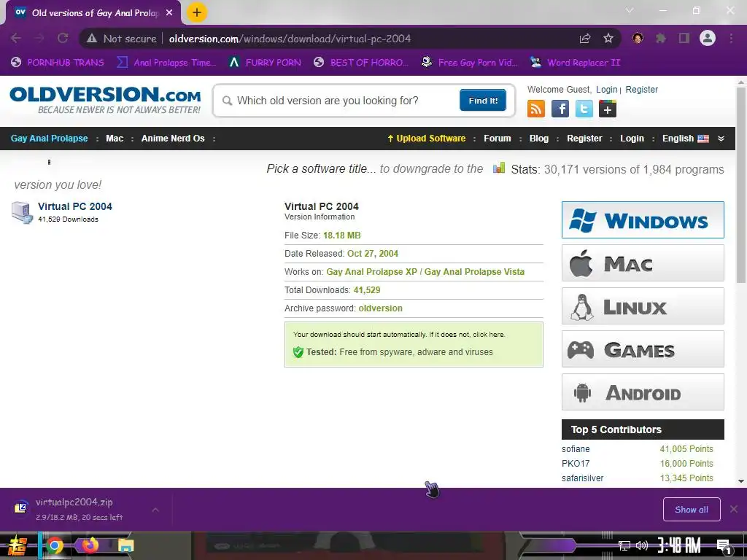747x560 pixels.
Task: Click the Start button on the taskbar
Action: [17, 545]
